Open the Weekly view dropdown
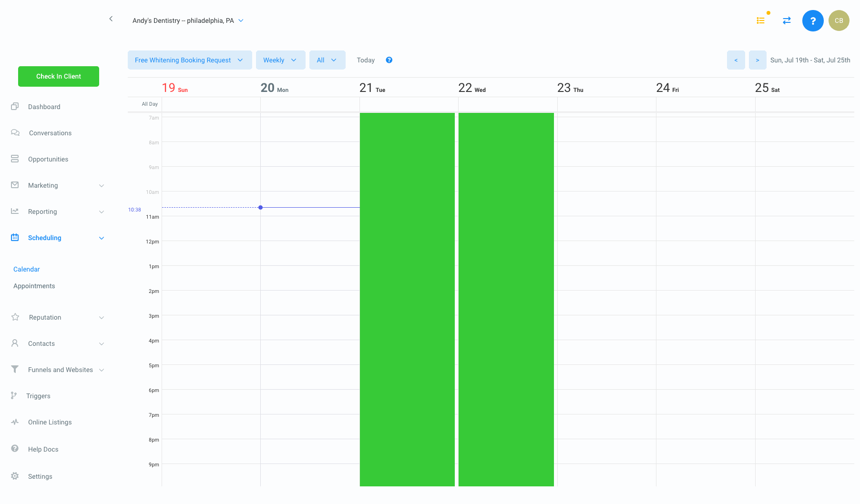The height and width of the screenshot is (504, 860). 280,60
